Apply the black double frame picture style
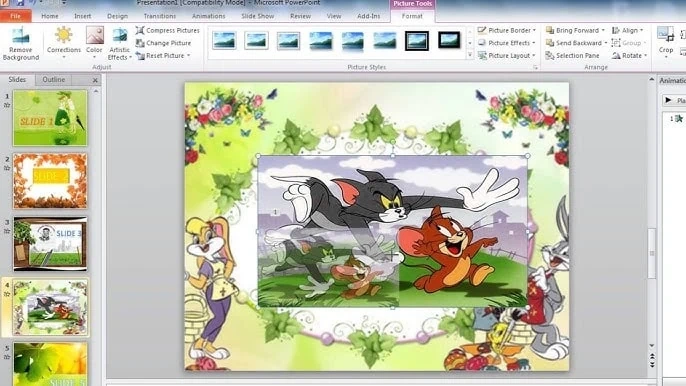 click(x=417, y=40)
